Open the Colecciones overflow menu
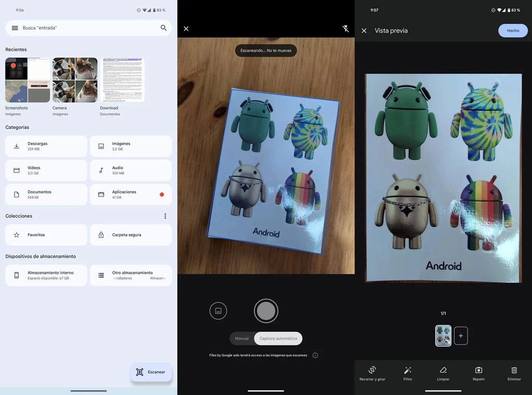This screenshot has width=532, height=395. point(165,216)
